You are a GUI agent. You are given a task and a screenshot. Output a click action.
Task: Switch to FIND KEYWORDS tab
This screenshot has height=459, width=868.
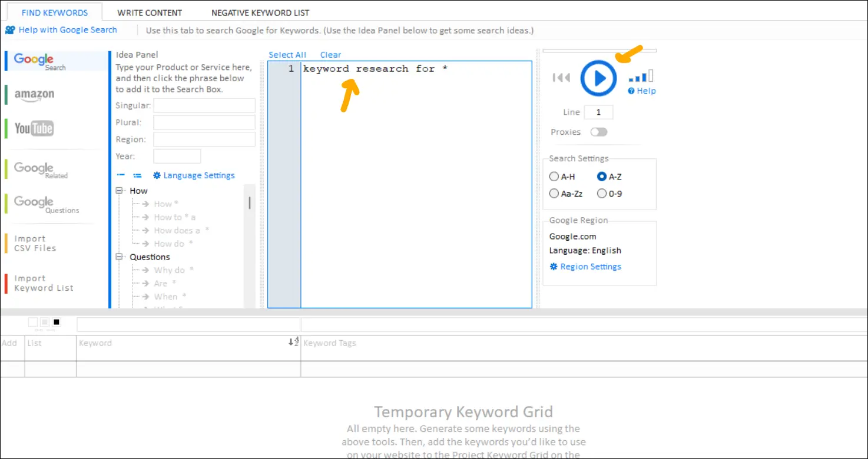[55, 12]
